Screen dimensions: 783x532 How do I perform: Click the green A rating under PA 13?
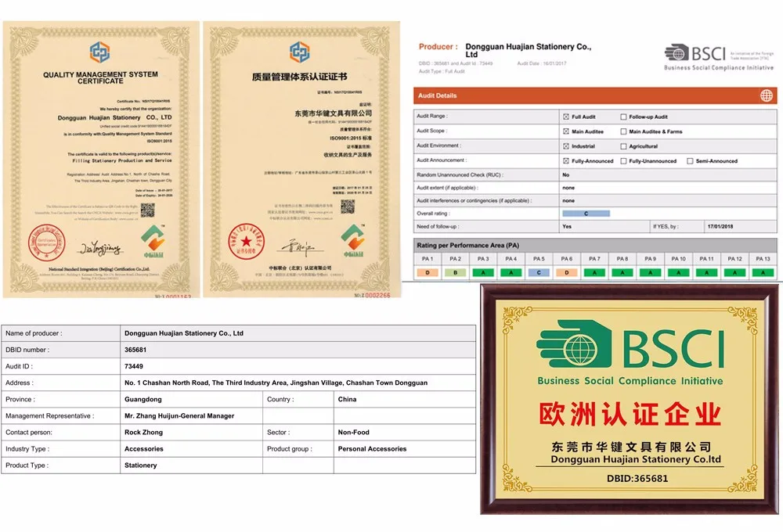point(763,272)
